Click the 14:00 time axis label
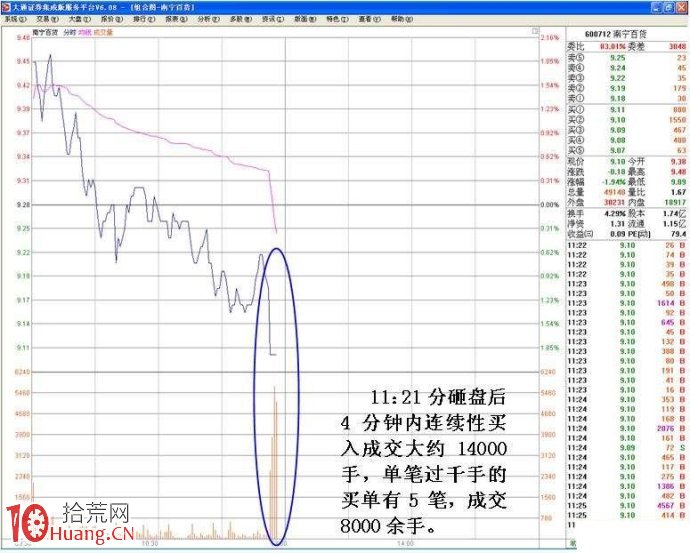 pyautogui.click(x=405, y=543)
